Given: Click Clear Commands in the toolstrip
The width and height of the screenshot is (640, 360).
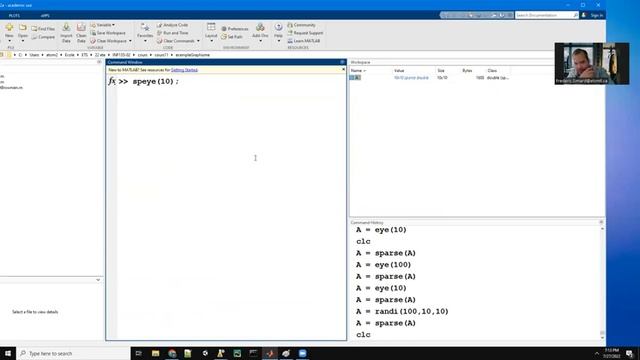Looking at the screenshot, I should tap(176, 41).
